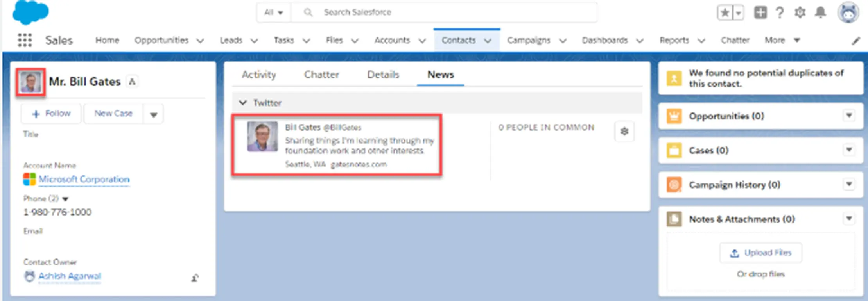
Task: Expand the Opportunities nav chevron
Action: (200, 41)
